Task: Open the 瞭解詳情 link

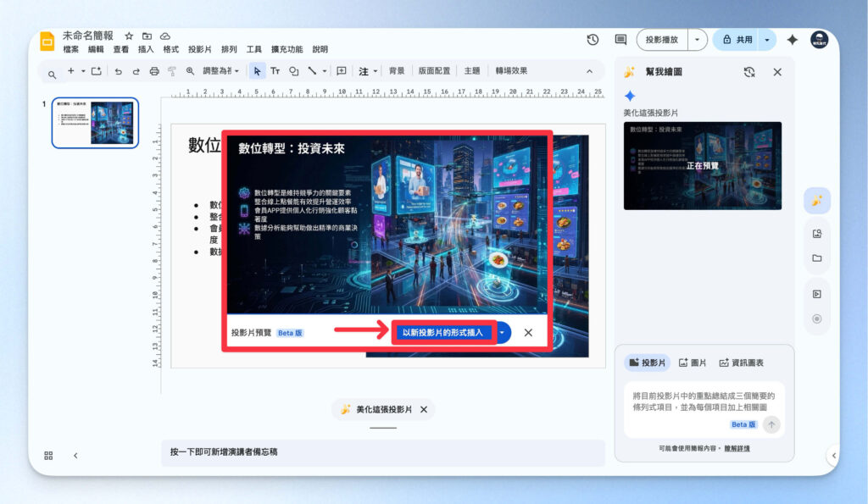Action: click(x=740, y=447)
